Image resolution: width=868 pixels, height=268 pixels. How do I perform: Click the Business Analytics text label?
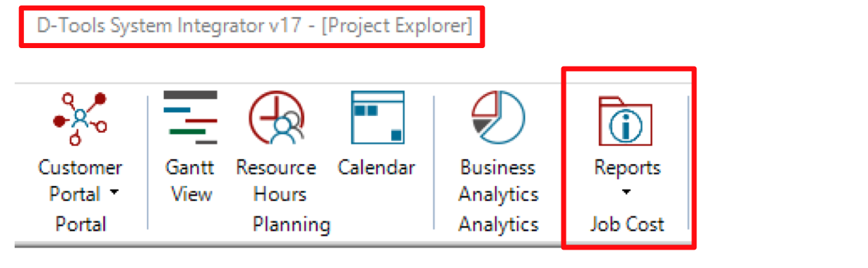(499, 180)
